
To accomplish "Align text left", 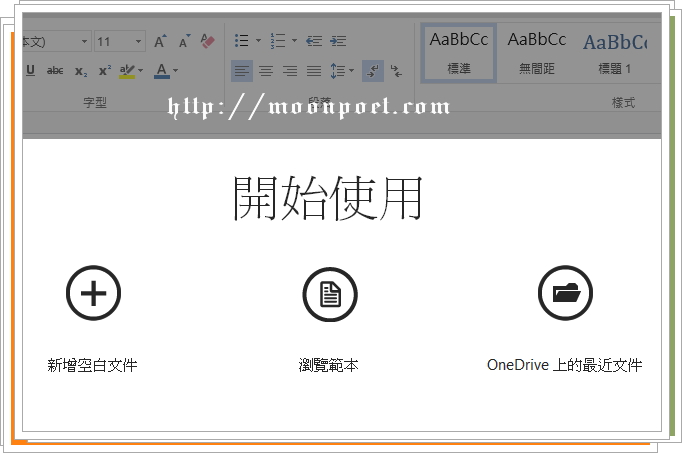I will [x=242, y=70].
